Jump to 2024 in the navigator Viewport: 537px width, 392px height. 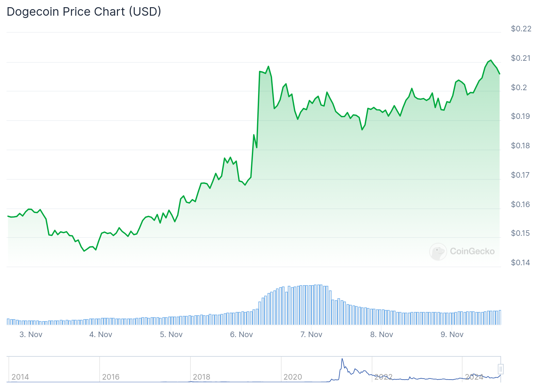474,377
